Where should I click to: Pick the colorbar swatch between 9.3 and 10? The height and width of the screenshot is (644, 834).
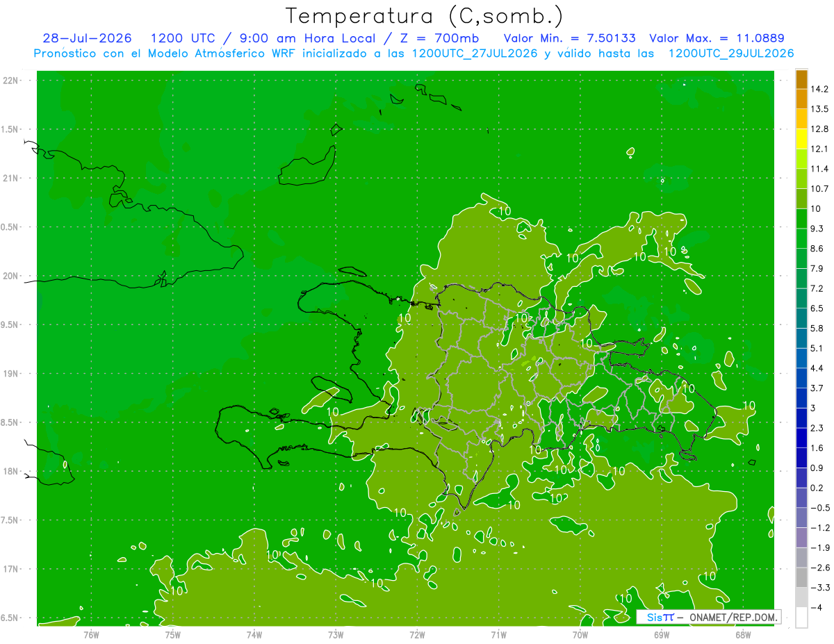point(801,219)
